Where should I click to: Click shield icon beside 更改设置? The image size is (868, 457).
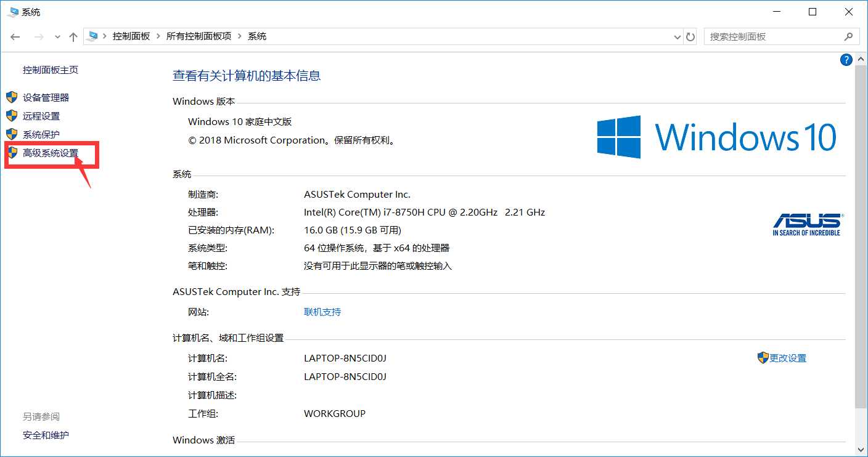(763, 358)
